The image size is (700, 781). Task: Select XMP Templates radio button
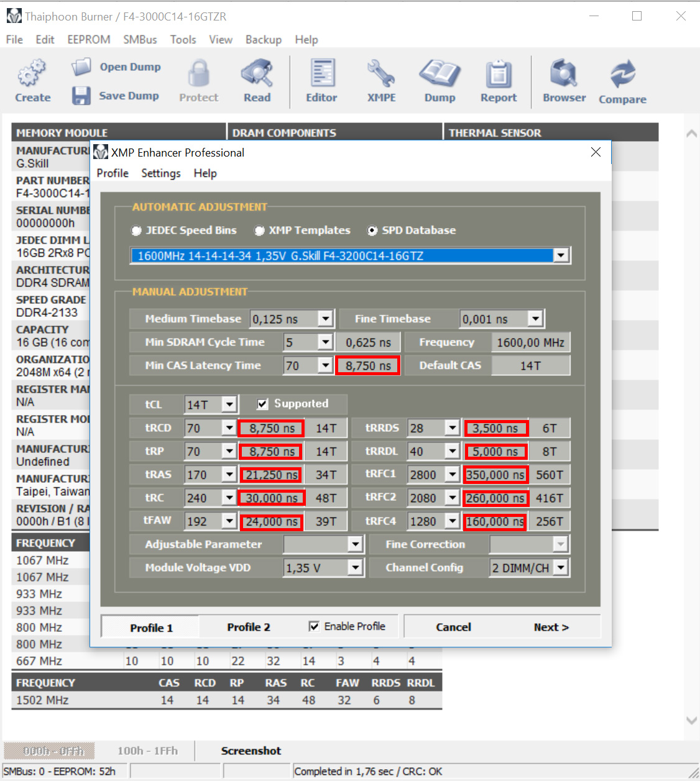(259, 231)
